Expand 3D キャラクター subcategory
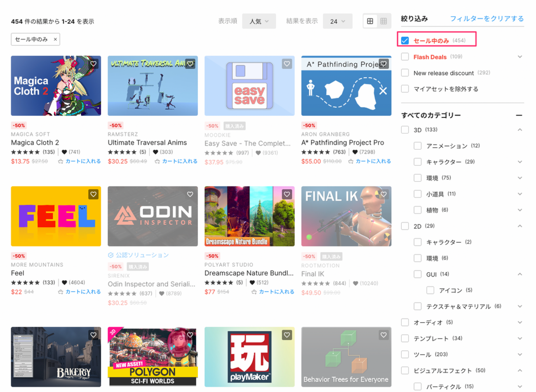536x392 pixels. 520,162
